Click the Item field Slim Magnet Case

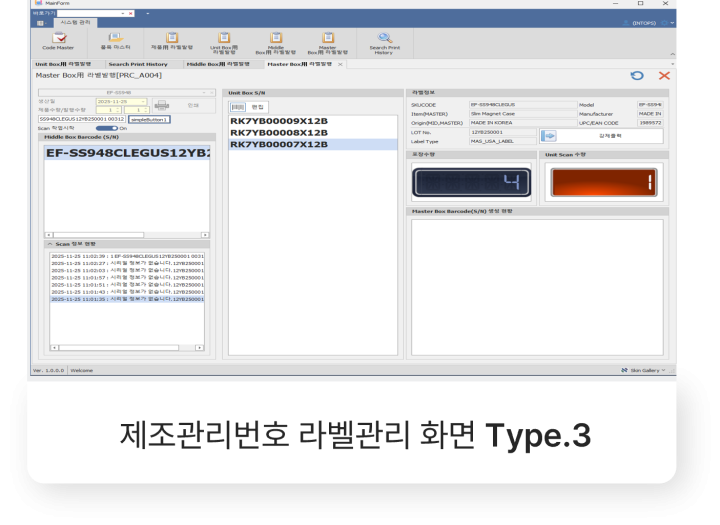523,113
